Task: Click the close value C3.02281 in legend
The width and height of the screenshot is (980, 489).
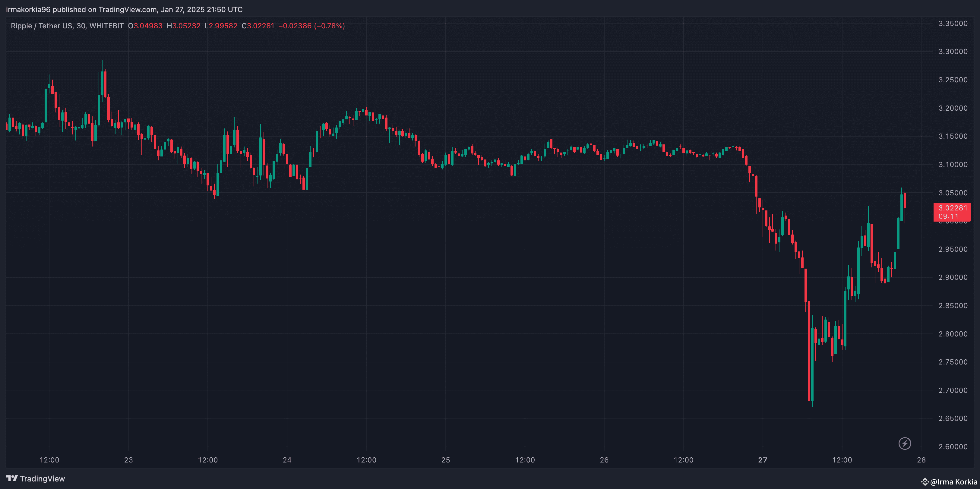Action: tap(259, 26)
